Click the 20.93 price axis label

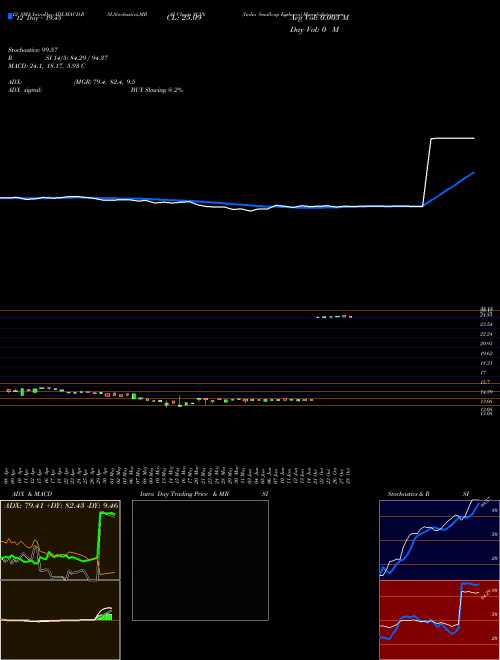point(487,343)
